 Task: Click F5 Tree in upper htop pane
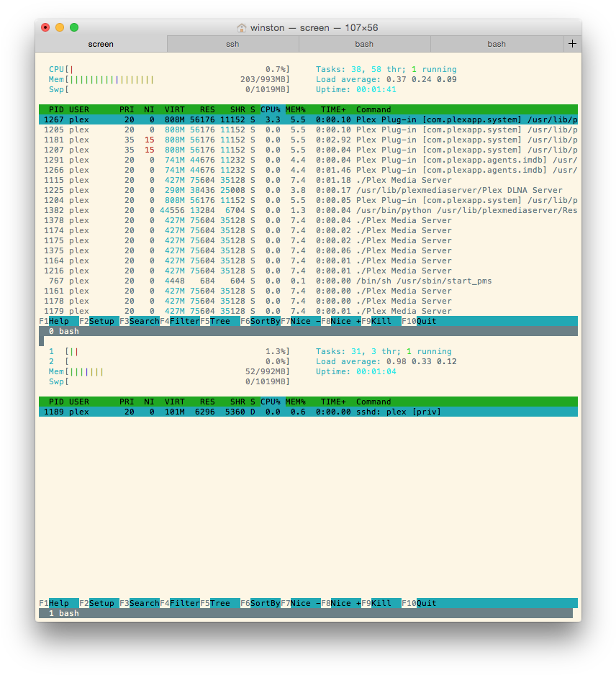tap(220, 321)
